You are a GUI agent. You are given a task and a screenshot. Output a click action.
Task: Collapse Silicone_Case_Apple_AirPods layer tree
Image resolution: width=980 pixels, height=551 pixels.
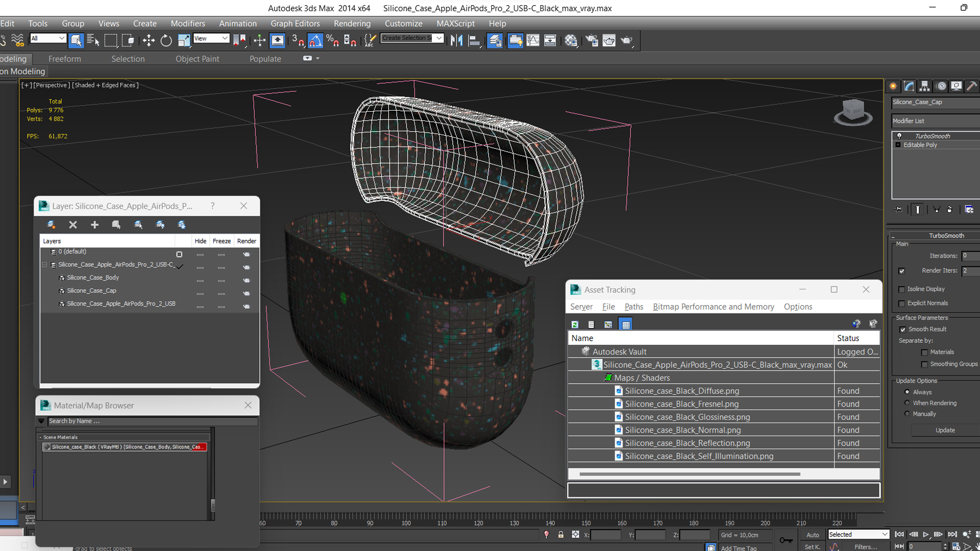point(44,265)
